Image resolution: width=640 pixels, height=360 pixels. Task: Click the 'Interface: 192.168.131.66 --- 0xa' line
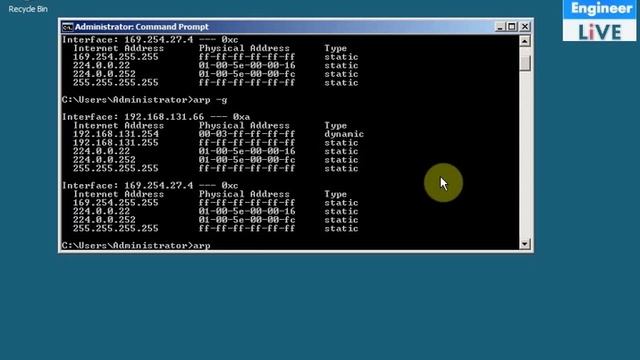pyautogui.click(x=156, y=117)
